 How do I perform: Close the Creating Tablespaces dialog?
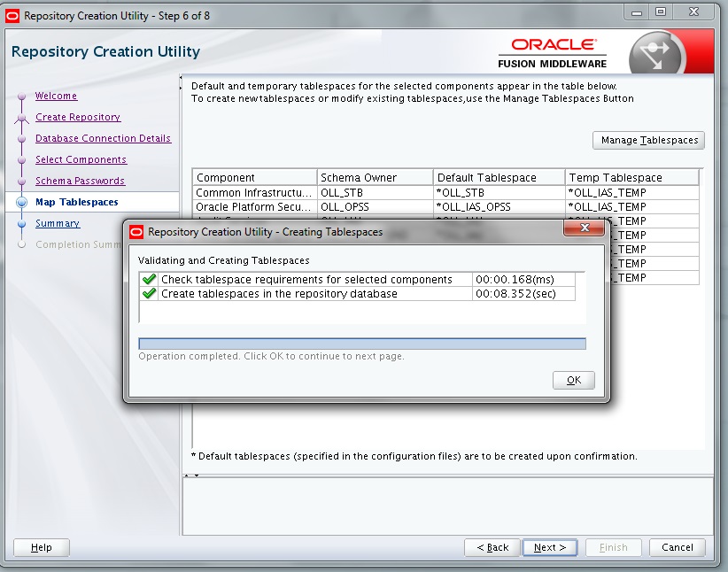(585, 228)
